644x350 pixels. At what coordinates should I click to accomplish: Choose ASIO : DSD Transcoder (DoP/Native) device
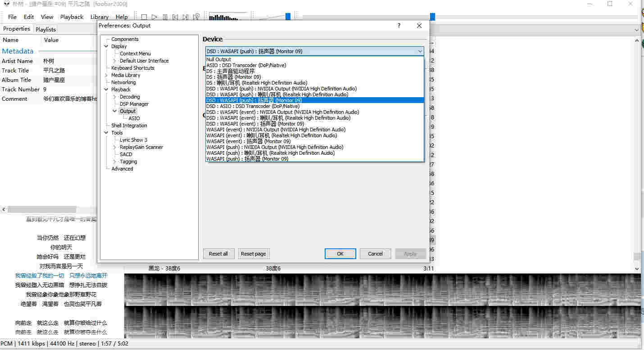point(246,65)
